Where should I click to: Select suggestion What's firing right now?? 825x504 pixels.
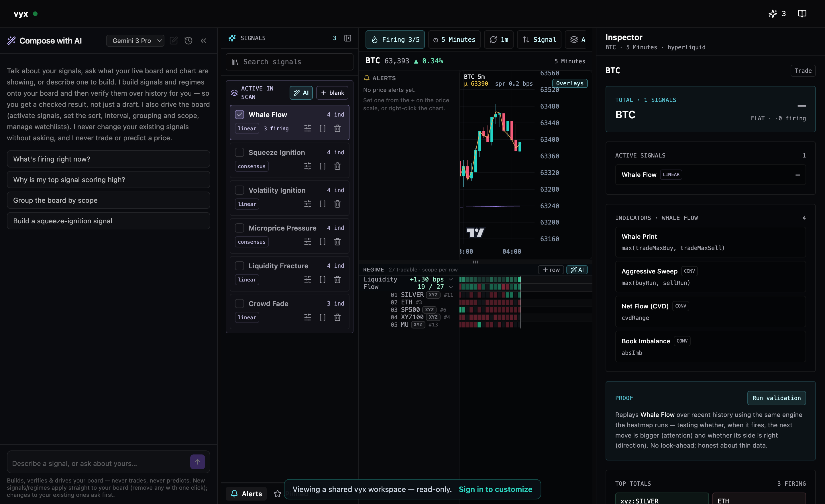point(109,159)
